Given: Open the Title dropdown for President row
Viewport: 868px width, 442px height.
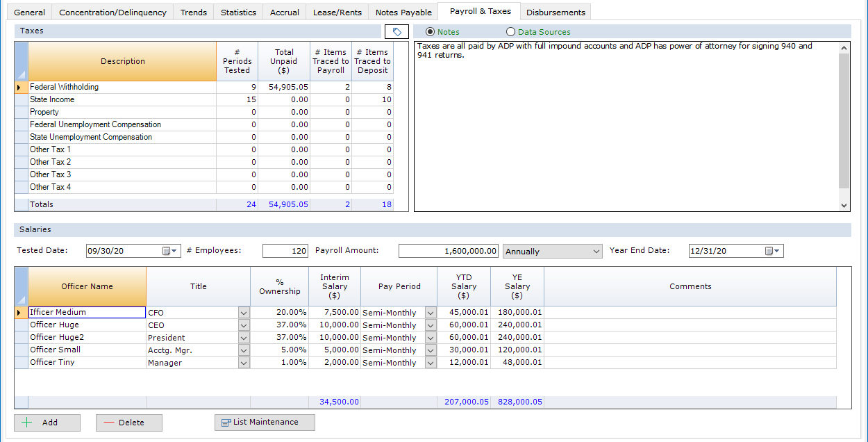Looking at the screenshot, I should 244,338.
